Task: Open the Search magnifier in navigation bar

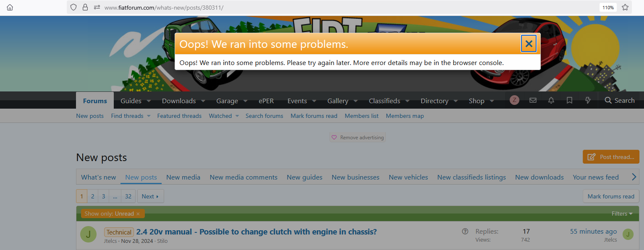Action: click(620, 100)
